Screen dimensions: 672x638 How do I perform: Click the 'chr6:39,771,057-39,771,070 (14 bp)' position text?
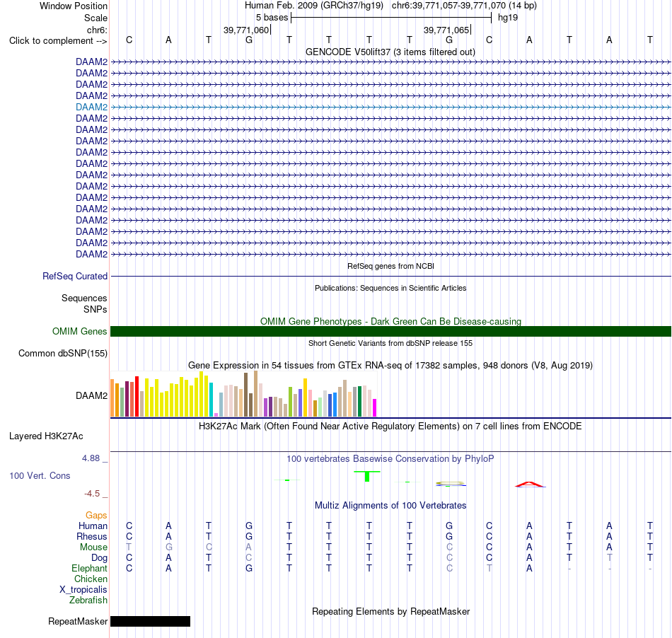(x=464, y=6)
